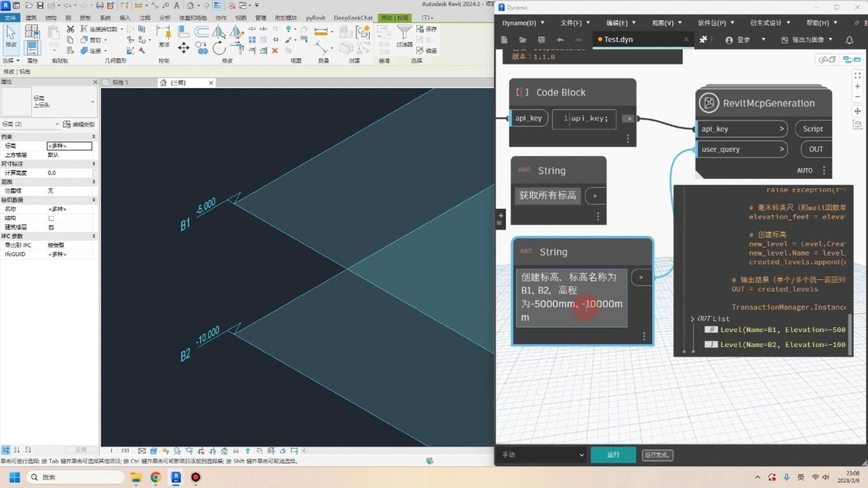Click the 编辑类型 button

pyautogui.click(x=79, y=124)
